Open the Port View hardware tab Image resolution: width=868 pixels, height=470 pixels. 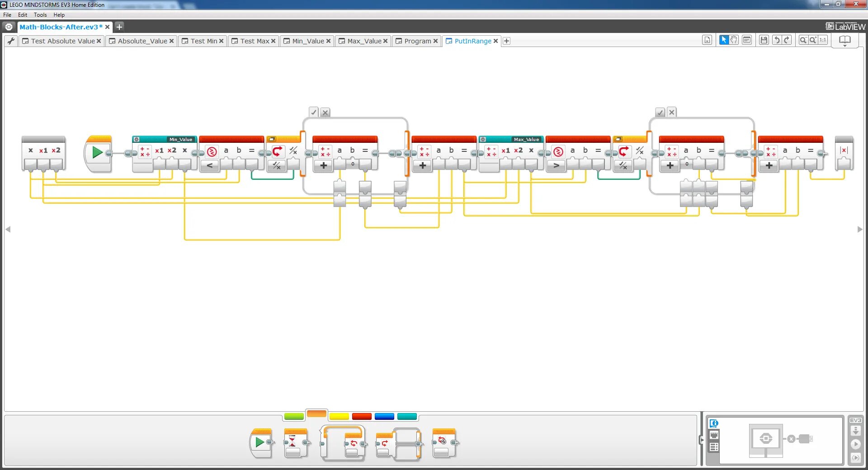(x=714, y=435)
